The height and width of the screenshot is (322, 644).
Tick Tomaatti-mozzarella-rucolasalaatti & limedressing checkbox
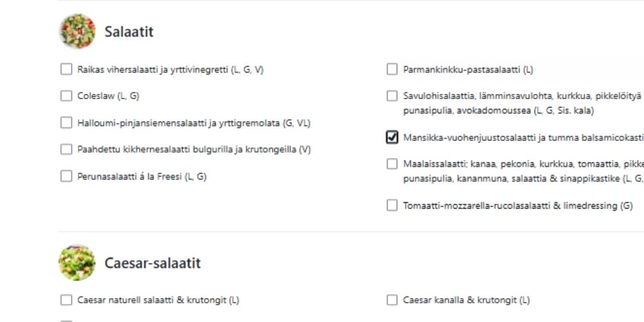click(392, 205)
